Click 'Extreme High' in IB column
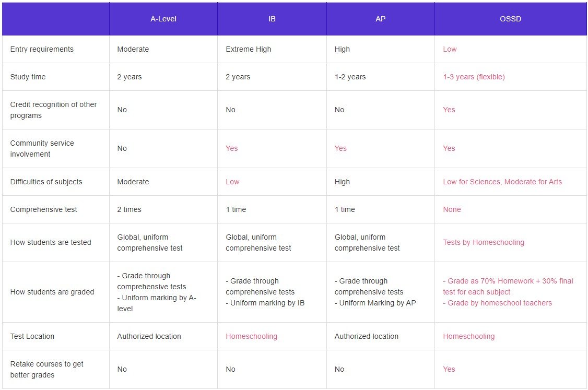The width and height of the screenshot is (588, 390). [248, 49]
